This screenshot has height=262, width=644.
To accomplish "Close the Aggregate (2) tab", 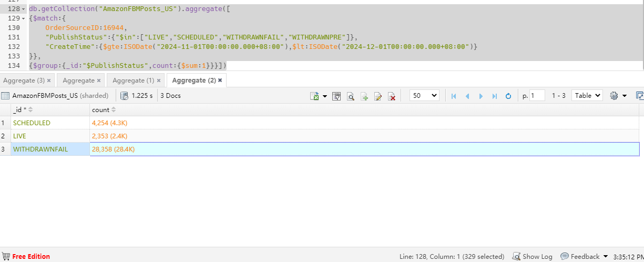I will point(220,80).
